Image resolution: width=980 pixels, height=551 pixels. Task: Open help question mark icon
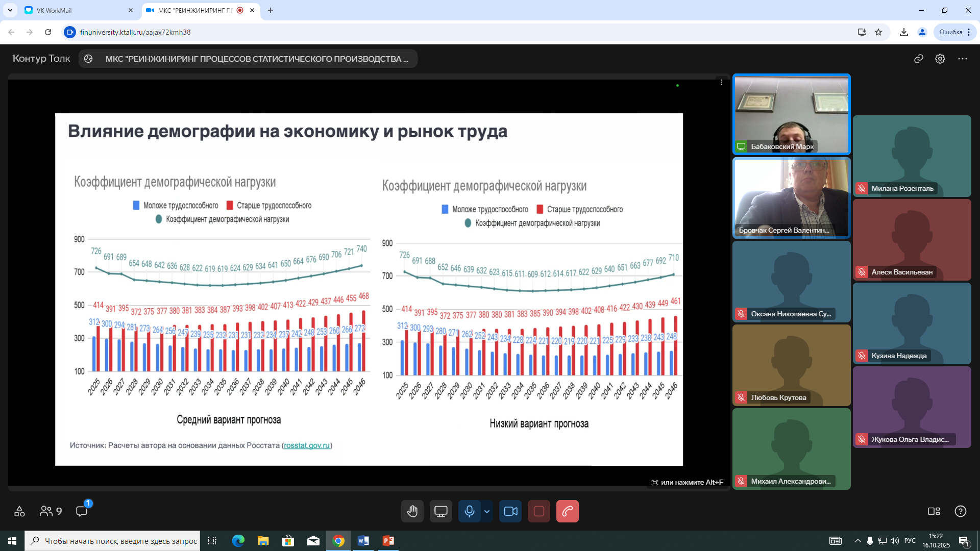tap(960, 511)
